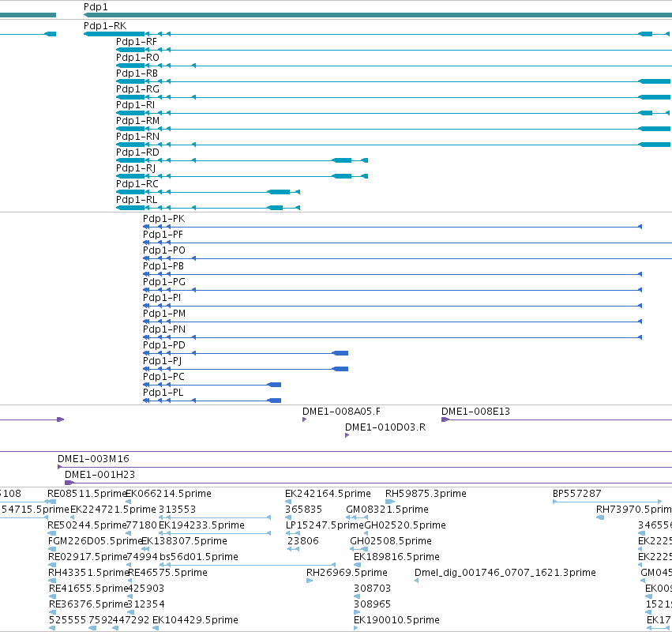Choose polypeptide Pdp1-PI
This screenshot has height=632, width=672.
coord(162,298)
